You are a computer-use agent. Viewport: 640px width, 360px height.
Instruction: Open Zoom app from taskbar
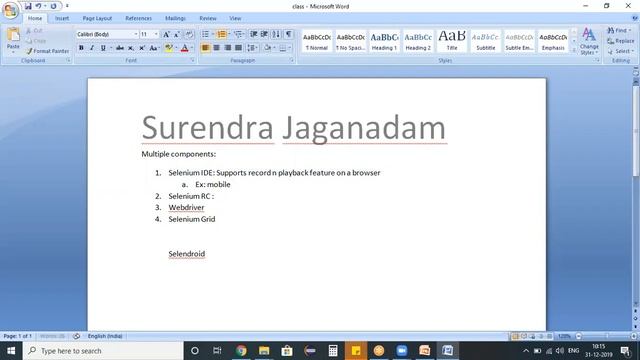click(x=402, y=351)
